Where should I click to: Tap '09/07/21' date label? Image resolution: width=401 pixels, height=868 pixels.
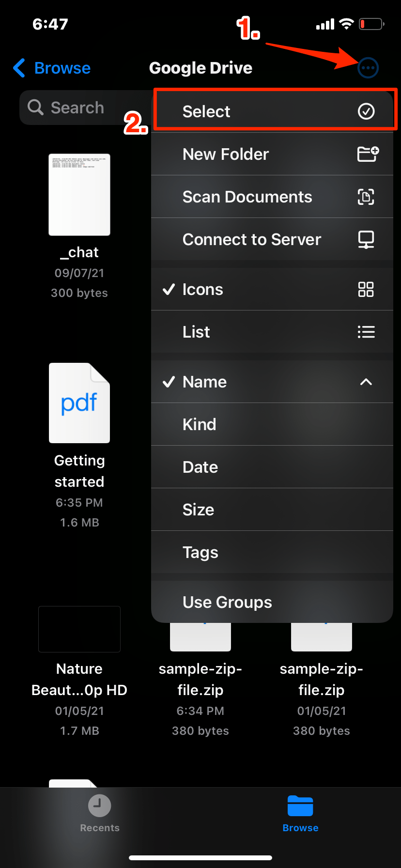(x=79, y=273)
